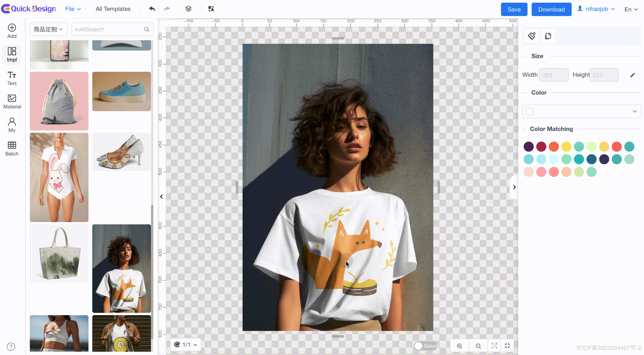Choose the green sneaker template thumbnail
The height and width of the screenshot is (355, 644).
coord(121,91)
